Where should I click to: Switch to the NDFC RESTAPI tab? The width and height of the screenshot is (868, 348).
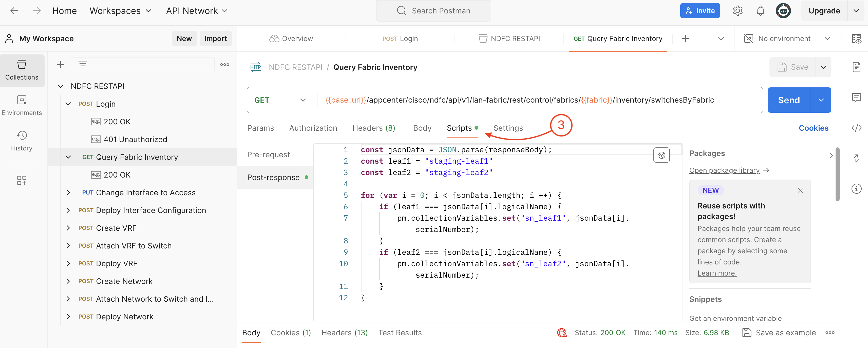pos(509,39)
